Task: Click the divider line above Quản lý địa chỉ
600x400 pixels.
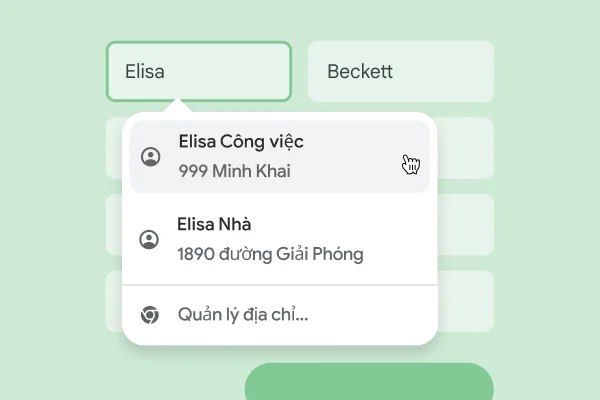Action: [x=280, y=286]
